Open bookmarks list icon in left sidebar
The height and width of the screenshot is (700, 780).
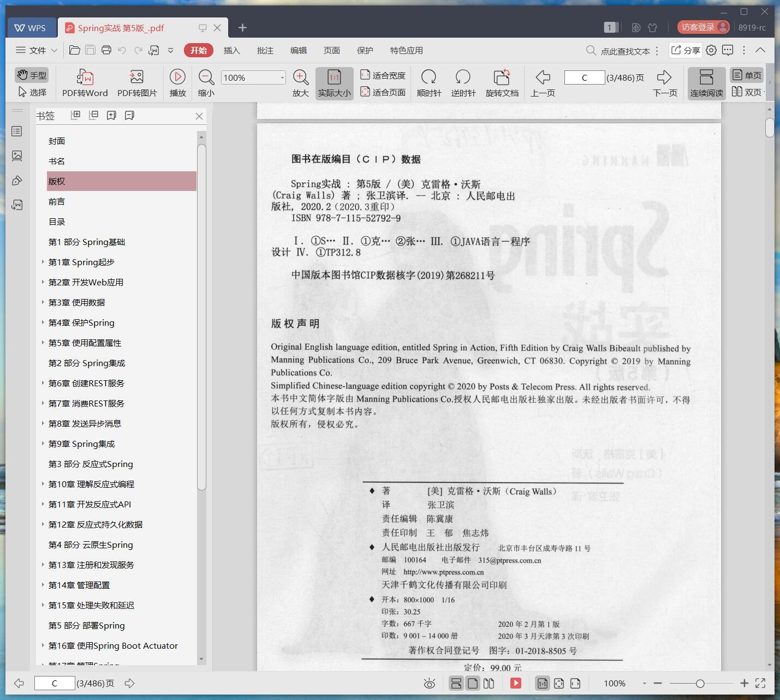(17, 131)
